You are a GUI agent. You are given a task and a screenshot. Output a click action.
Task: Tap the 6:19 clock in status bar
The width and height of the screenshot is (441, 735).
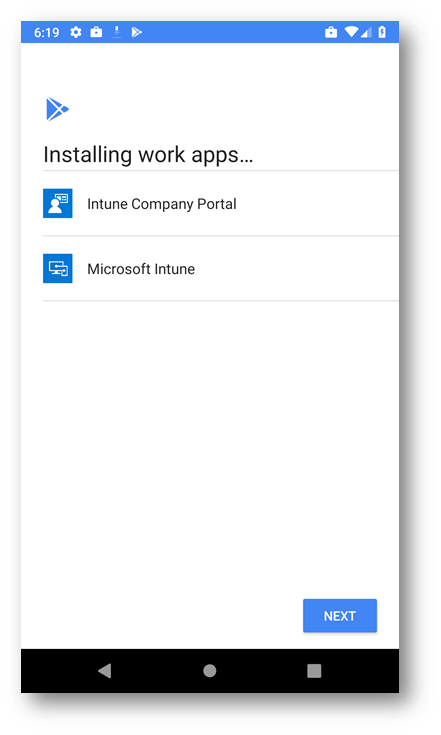point(47,32)
